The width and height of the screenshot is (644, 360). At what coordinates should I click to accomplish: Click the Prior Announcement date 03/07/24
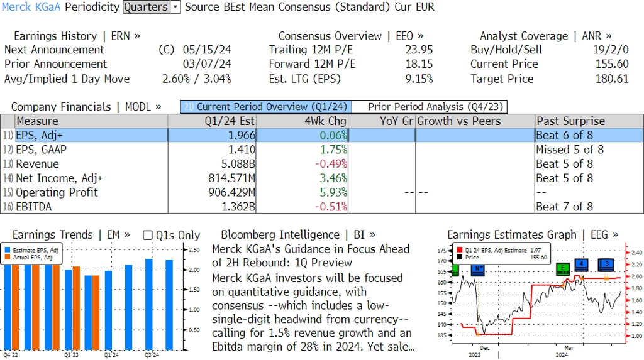(207, 64)
